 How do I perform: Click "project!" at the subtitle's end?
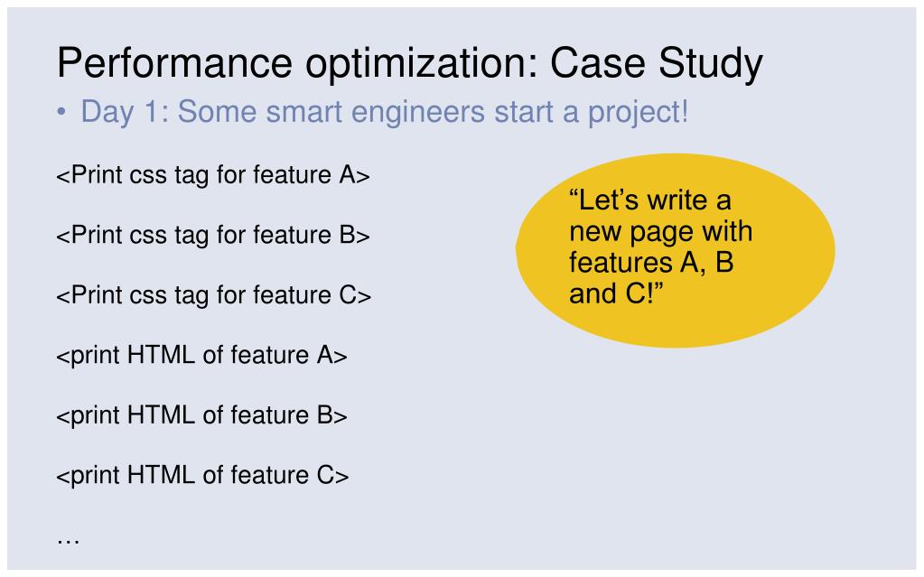(633, 112)
